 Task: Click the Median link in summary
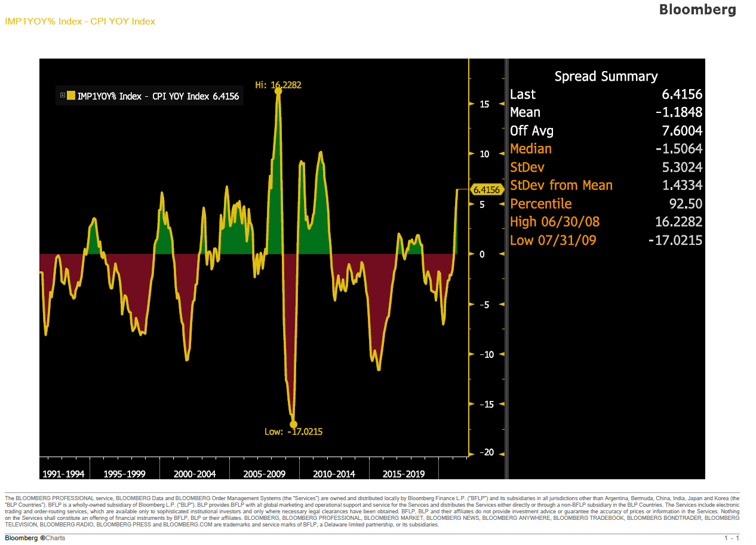(531, 149)
